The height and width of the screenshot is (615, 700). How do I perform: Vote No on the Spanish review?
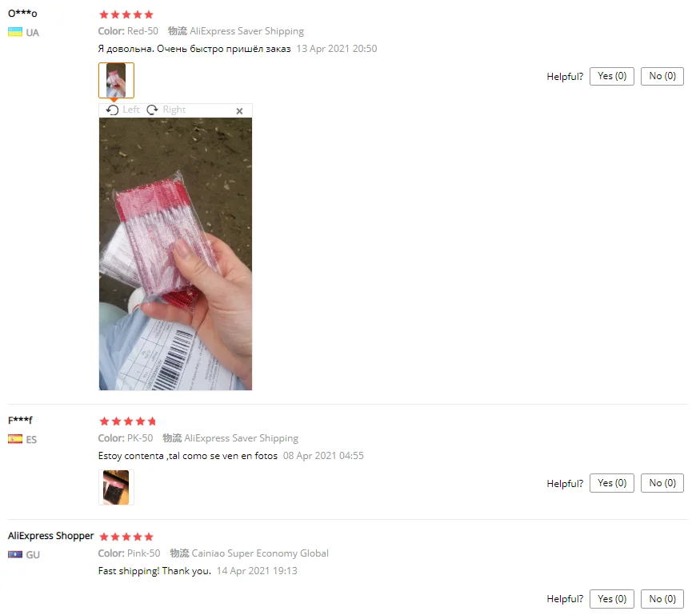(x=662, y=483)
